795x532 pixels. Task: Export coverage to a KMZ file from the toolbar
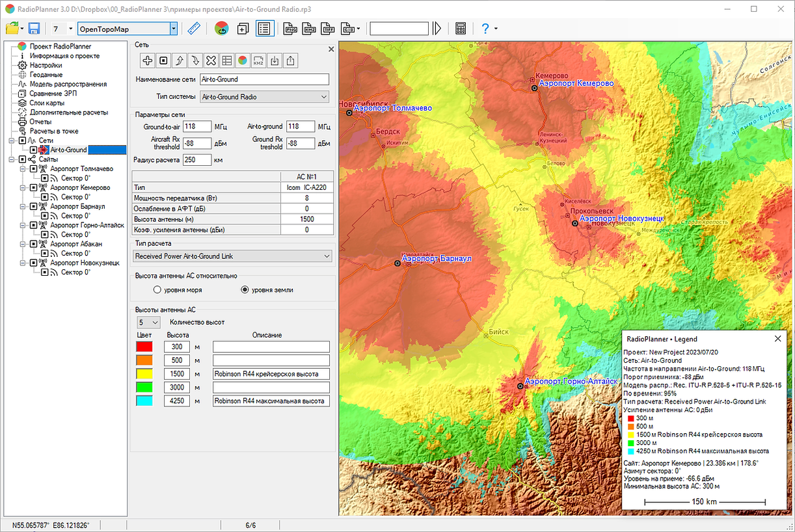(x=310, y=29)
